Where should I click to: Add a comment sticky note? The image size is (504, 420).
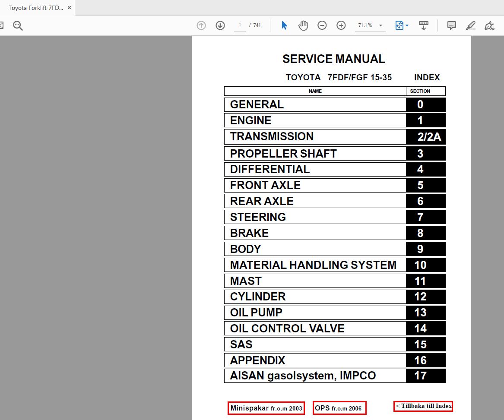point(452,25)
